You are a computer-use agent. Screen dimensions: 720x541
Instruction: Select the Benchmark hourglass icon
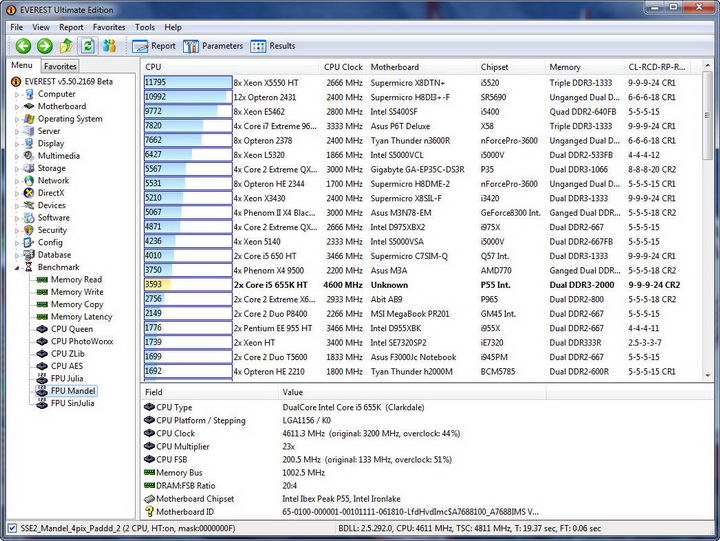click(x=29, y=267)
